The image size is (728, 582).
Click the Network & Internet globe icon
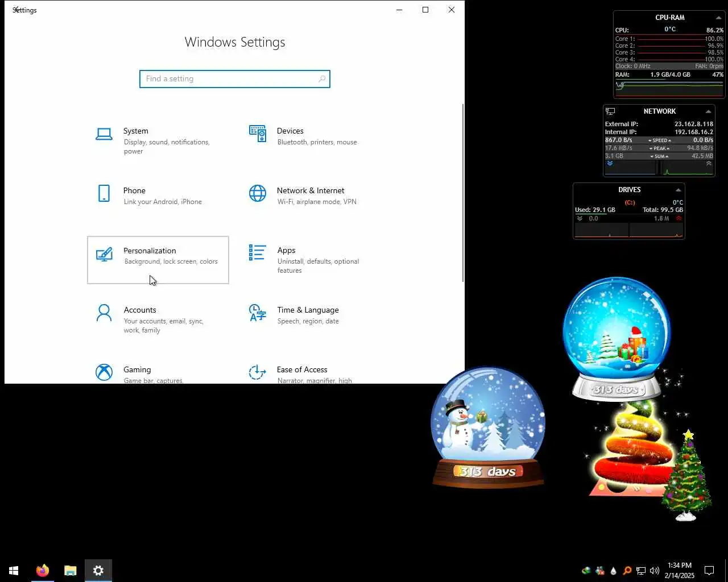click(x=258, y=193)
